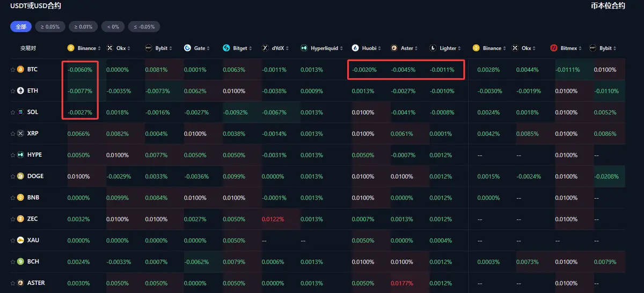The height and width of the screenshot is (293, 644).
Task: Toggle favorite star for BNB
Action: (13, 197)
